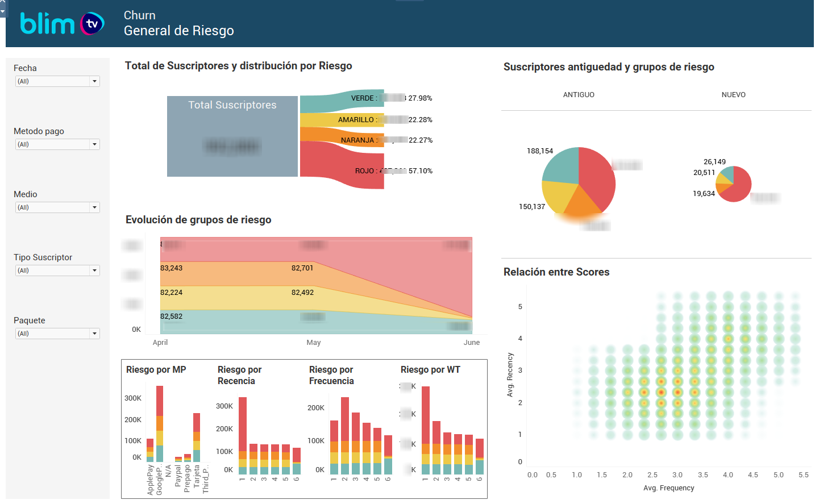Image resolution: width=815 pixels, height=504 pixels.
Task: Select the Total Suscriptores gray block
Action: click(232, 136)
